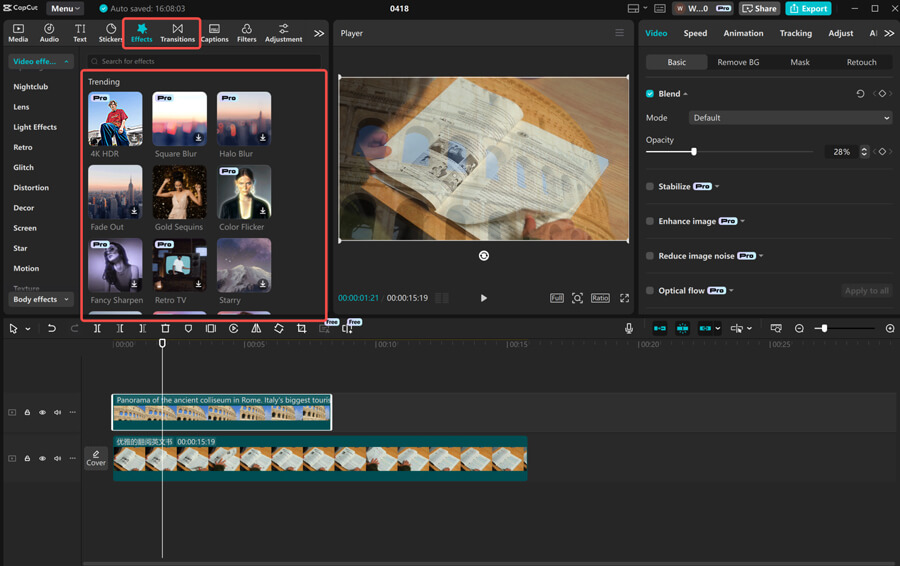Click the timeline zoom slider handle
Screen dimensions: 900x566
[824, 328]
